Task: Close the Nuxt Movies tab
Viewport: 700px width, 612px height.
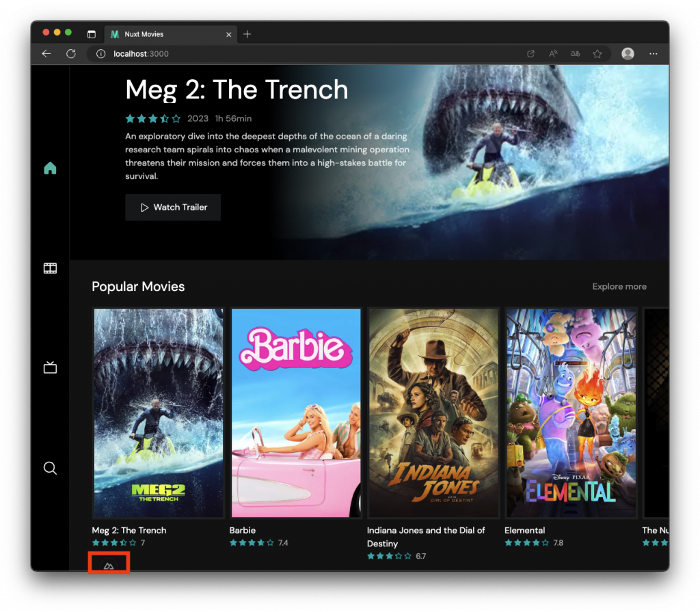Action: point(228,34)
